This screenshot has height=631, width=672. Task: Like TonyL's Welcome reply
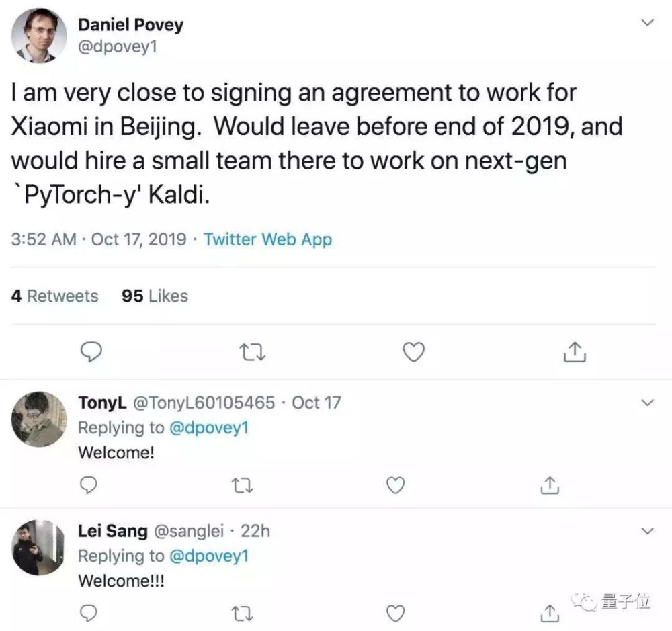[397, 484]
